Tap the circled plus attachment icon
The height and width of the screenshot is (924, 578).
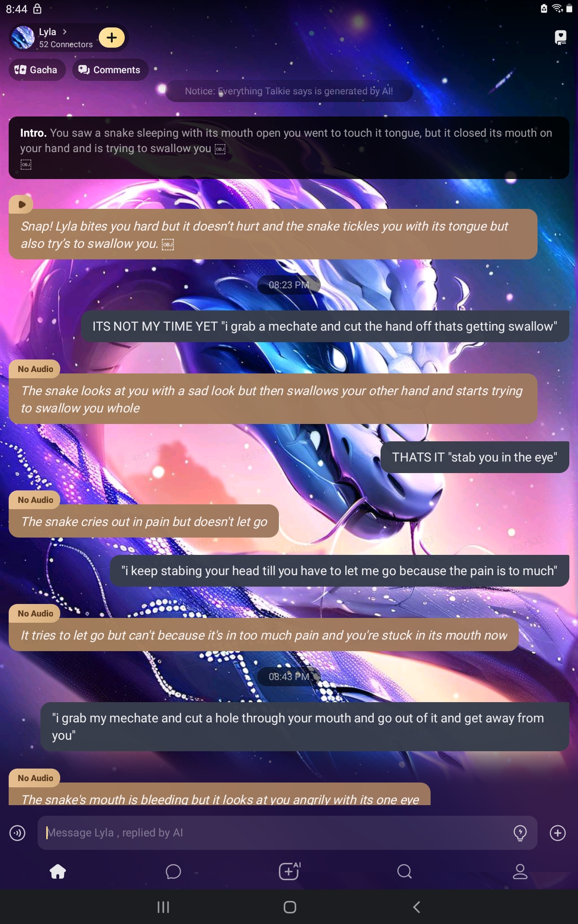coord(558,833)
